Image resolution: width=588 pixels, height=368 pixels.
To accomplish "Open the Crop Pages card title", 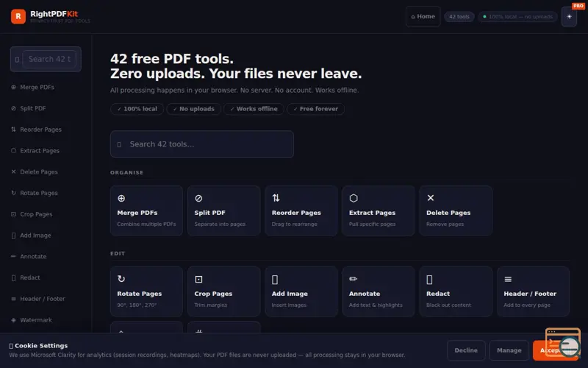I will click(213, 294).
